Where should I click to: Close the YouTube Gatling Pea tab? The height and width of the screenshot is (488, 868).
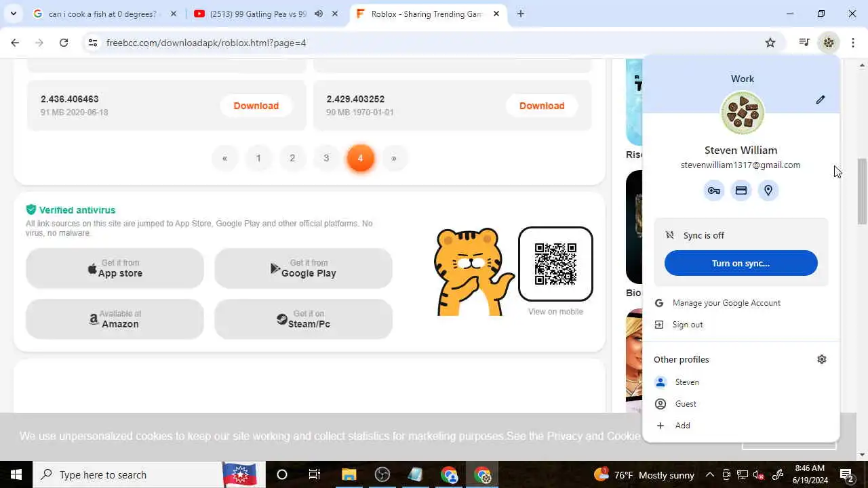(335, 14)
